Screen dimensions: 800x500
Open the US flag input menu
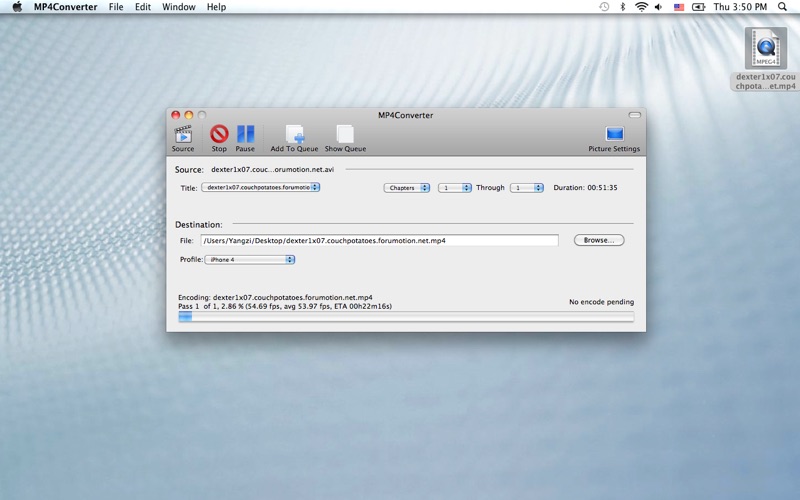(679, 7)
